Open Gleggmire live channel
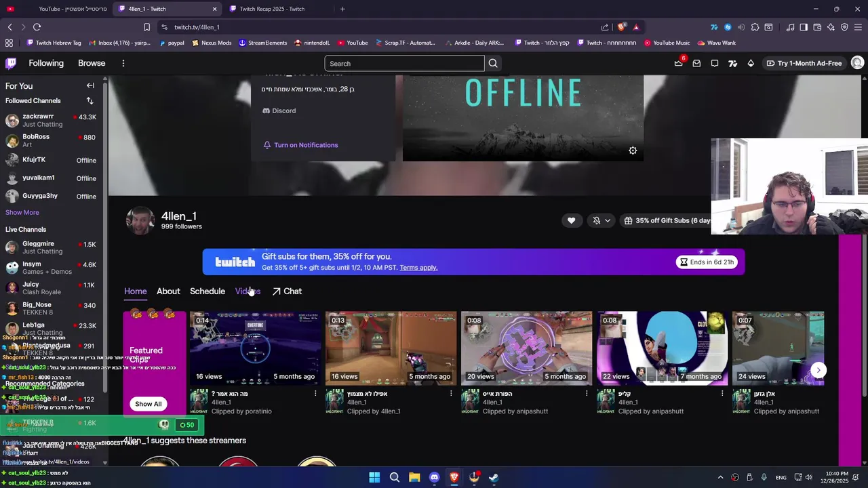Viewport: 868px width, 488px height. [x=52, y=247]
